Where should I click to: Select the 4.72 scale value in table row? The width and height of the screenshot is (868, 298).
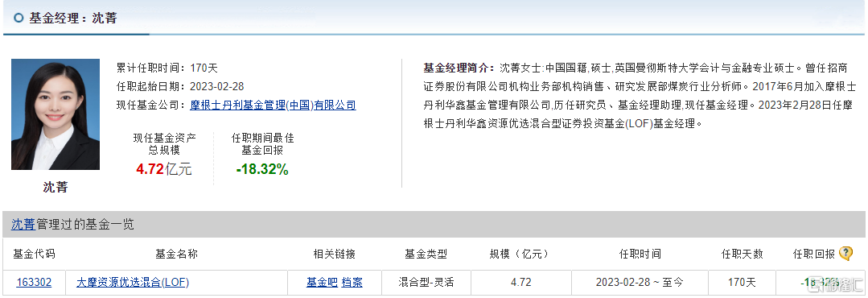click(521, 283)
